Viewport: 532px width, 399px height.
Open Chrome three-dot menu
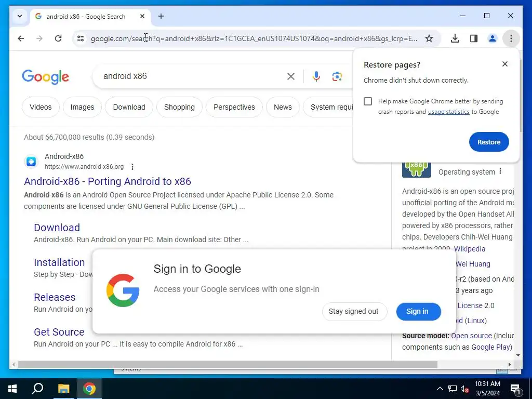511,38
